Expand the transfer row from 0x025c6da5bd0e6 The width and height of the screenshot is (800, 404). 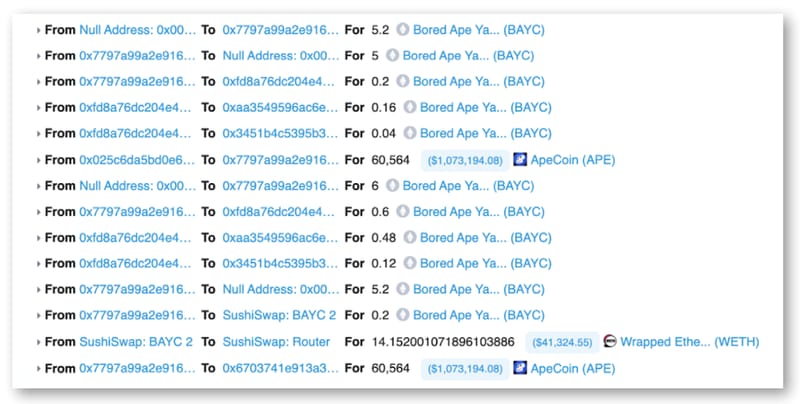pos(38,160)
